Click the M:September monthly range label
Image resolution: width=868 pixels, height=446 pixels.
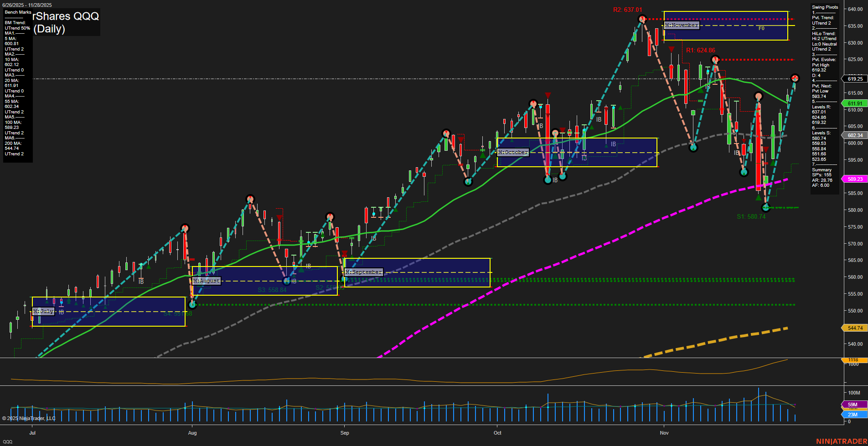pos(363,272)
